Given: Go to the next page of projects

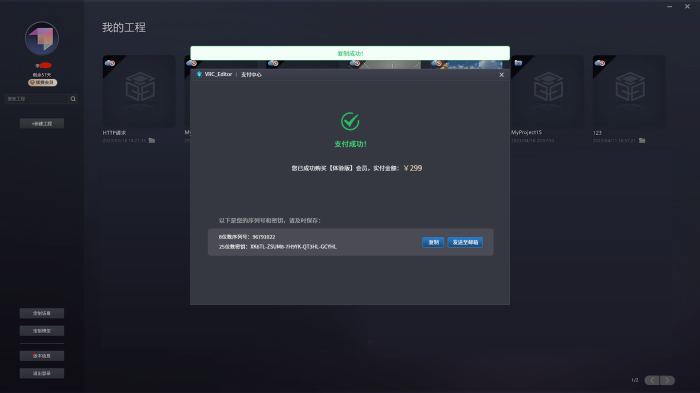Looking at the screenshot, I should pos(667,380).
